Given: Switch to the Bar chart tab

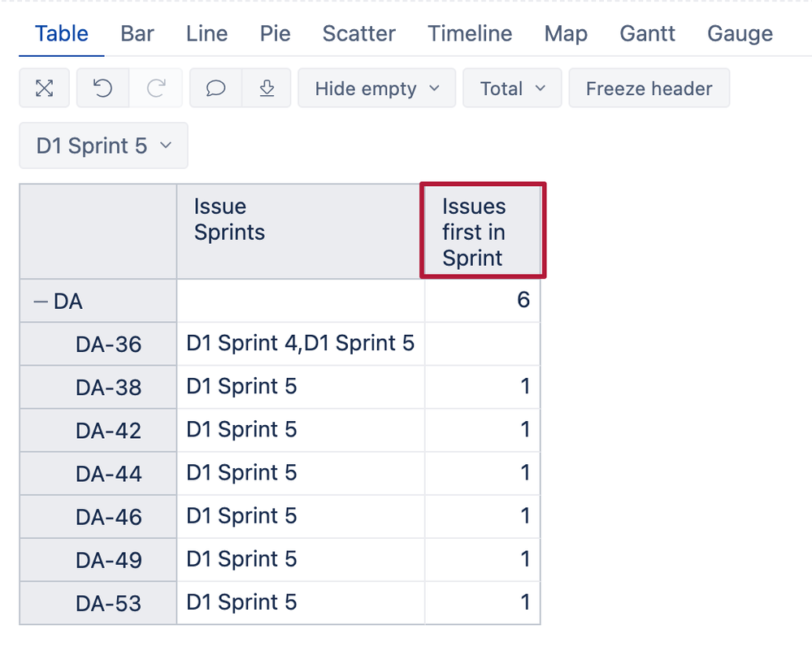Looking at the screenshot, I should pos(137,34).
